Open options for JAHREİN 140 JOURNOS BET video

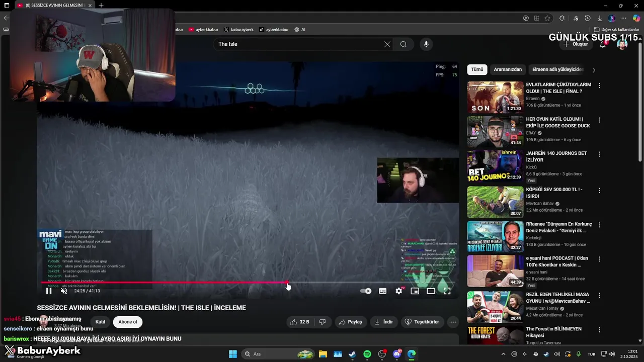pyautogui.click(x=599, y=154)
